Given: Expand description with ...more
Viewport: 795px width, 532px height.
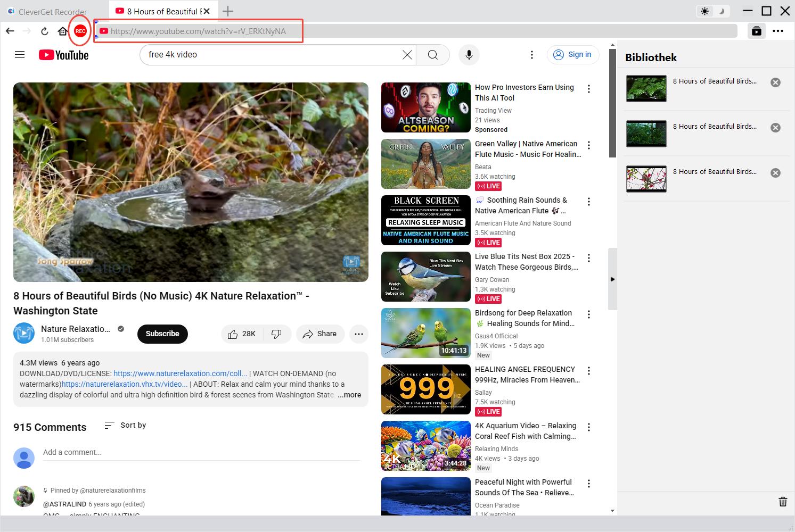Looking at the screenshot, I should pos(349,395).
